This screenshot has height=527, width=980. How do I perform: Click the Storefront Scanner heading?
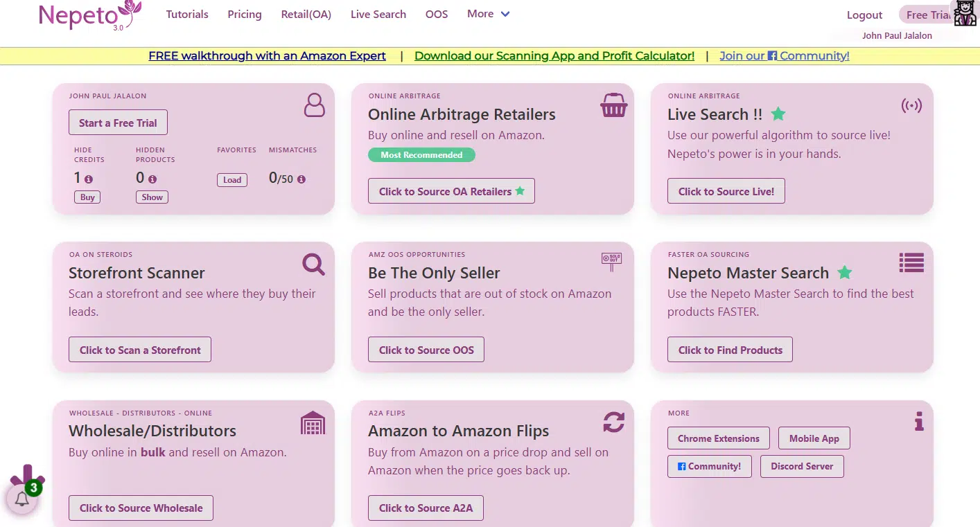pyautogui.click(x=137, y=273)
